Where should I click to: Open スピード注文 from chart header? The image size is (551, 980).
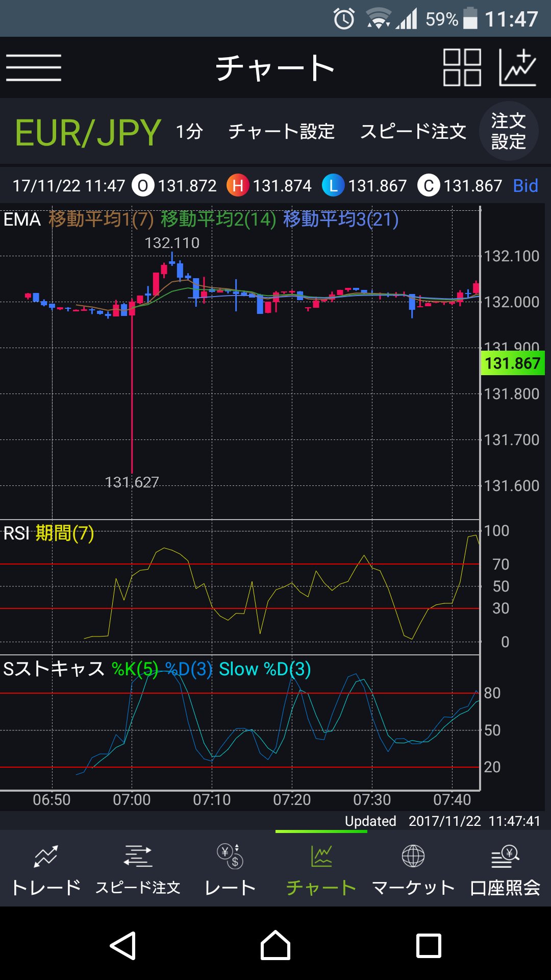pos(413,132)
